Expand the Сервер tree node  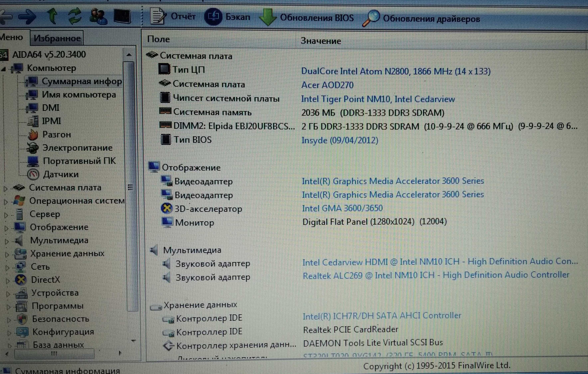tap(6, 215)
